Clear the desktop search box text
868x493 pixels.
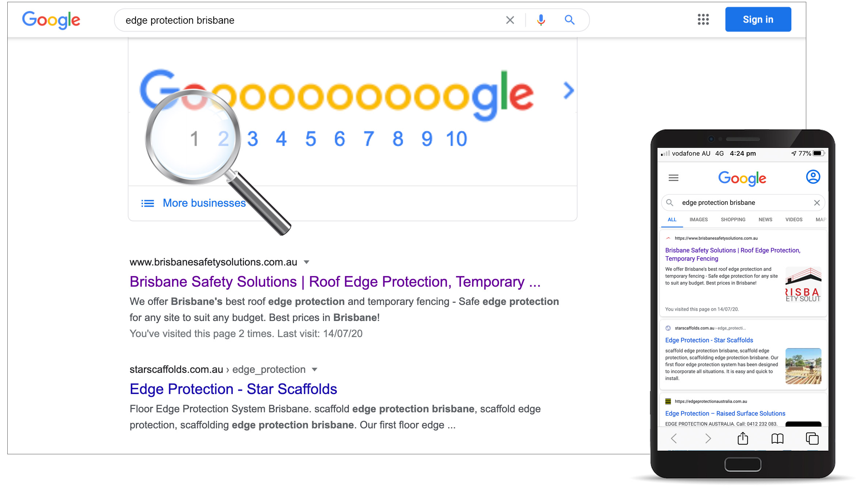point(510,20)
